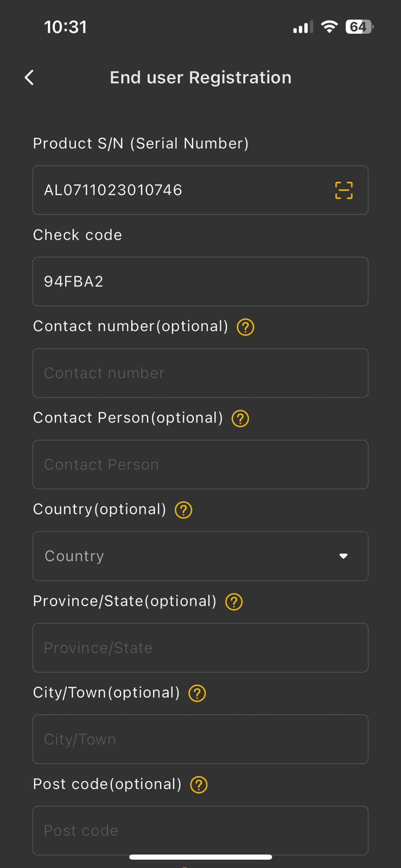Tap the battery indicator in status bar
Viewport: 401px width, 868px height.
[359, 27]
